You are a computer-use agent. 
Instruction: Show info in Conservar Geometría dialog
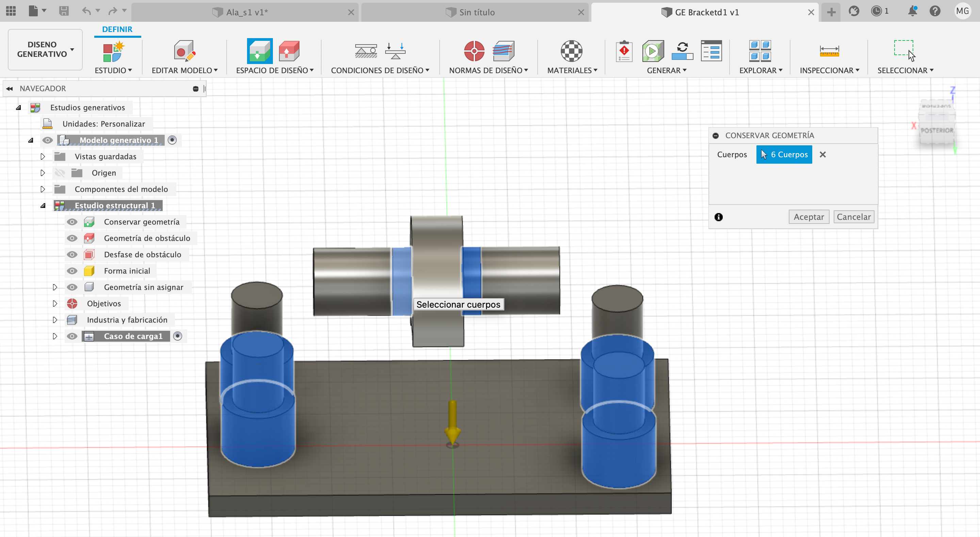[719, 217]
